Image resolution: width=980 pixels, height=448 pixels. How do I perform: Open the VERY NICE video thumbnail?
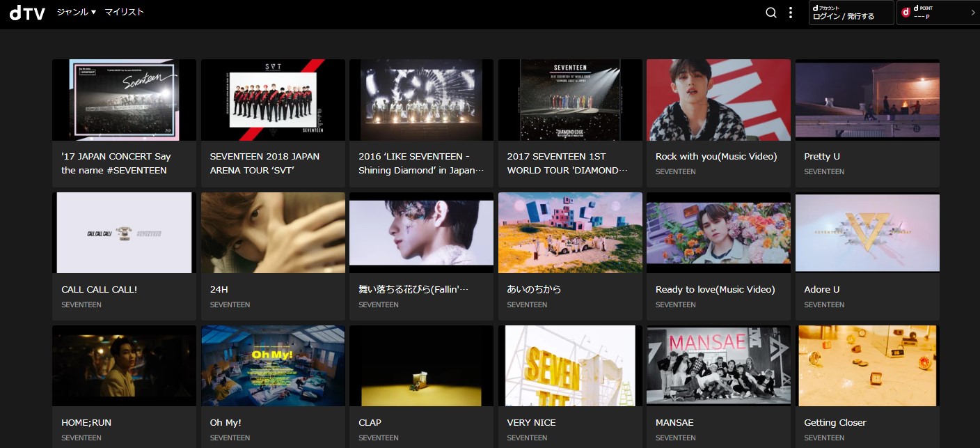[x=570, y=366]
